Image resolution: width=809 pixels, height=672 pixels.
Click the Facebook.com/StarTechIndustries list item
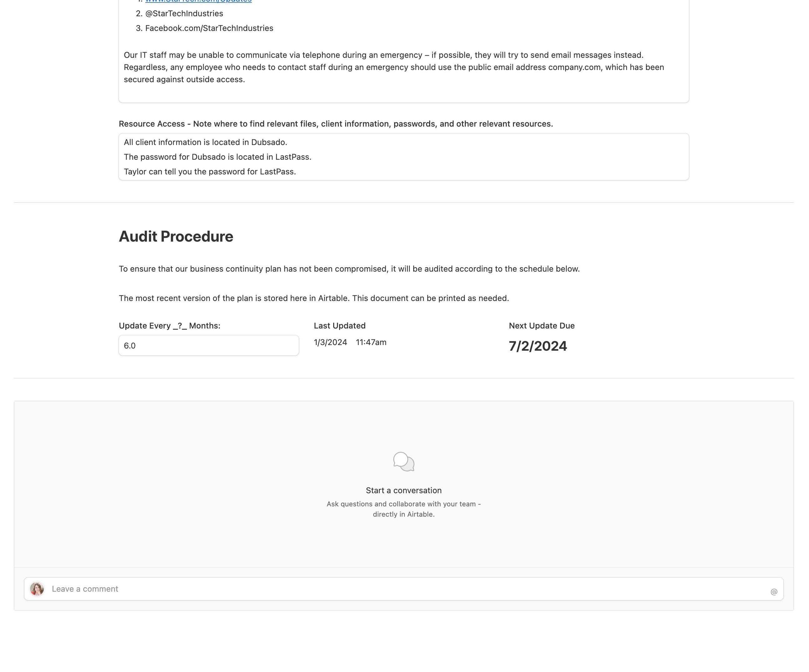209,28
